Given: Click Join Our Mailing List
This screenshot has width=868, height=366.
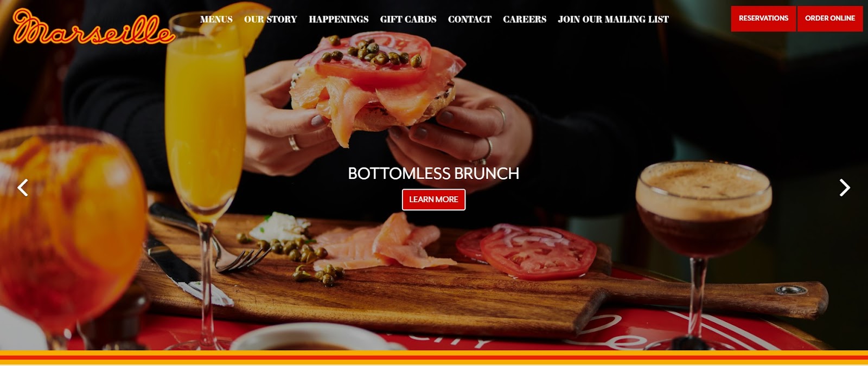Looking at the screenshot, I should pyautogui.click(x=613, y=19).
